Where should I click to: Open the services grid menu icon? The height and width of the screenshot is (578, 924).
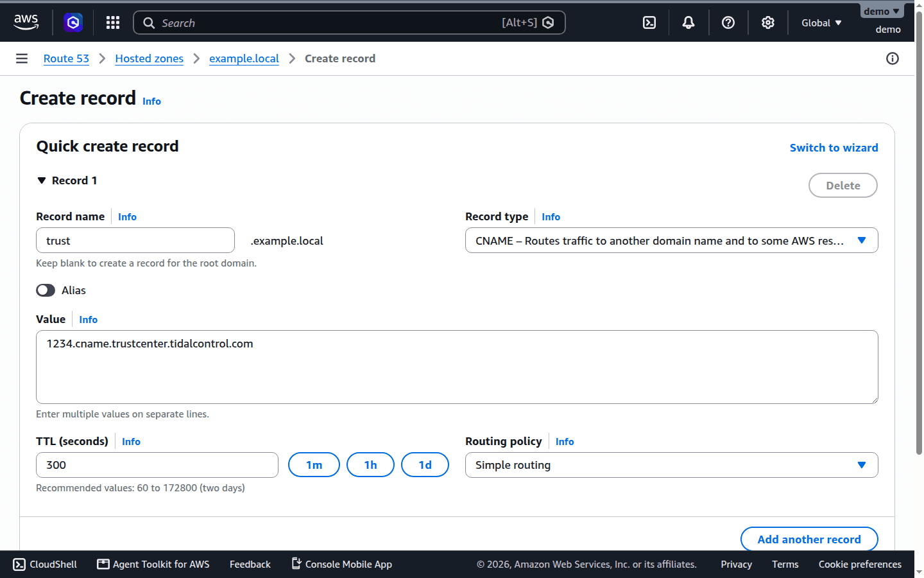(x=113, y=23)
